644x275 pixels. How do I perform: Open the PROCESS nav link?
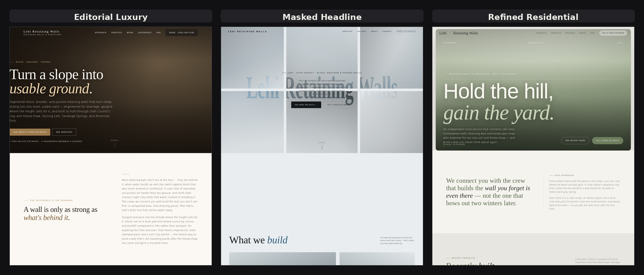[x=570, y=33]
